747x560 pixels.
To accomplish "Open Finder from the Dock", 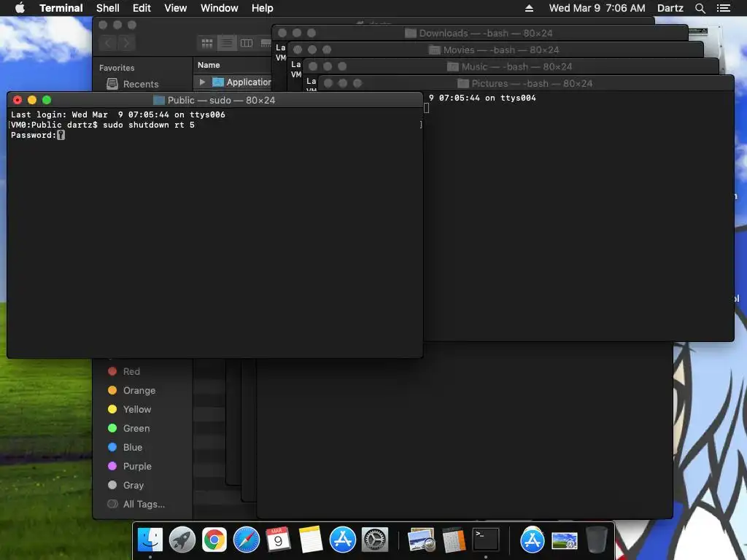I will coord(150,540).
